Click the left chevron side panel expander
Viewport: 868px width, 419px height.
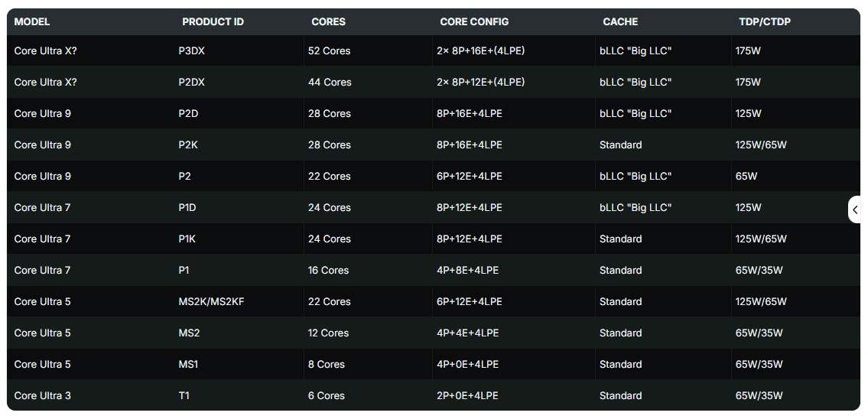click(855, 209)
